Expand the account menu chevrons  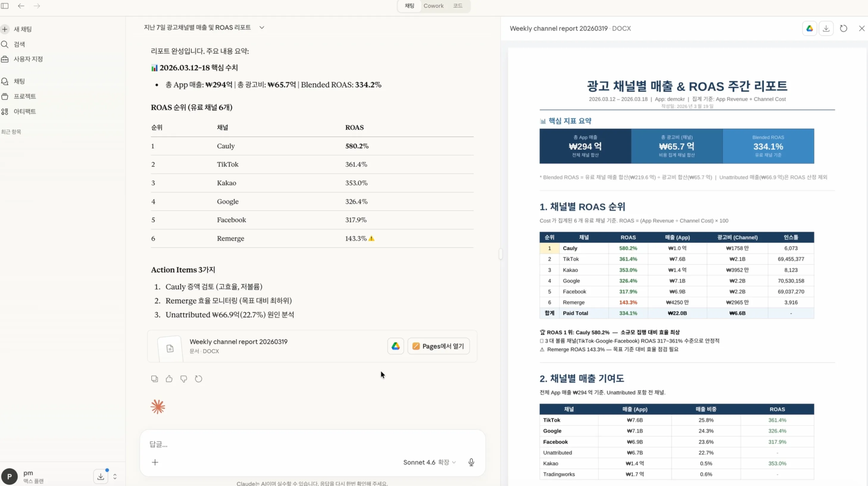click(x=115, y=476)
